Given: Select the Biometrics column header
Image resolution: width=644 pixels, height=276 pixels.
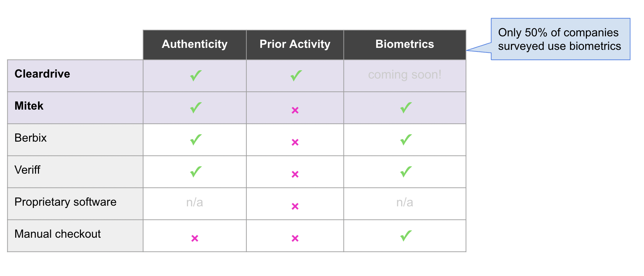Looking at the screenshot, I should [x=405, y=44].
